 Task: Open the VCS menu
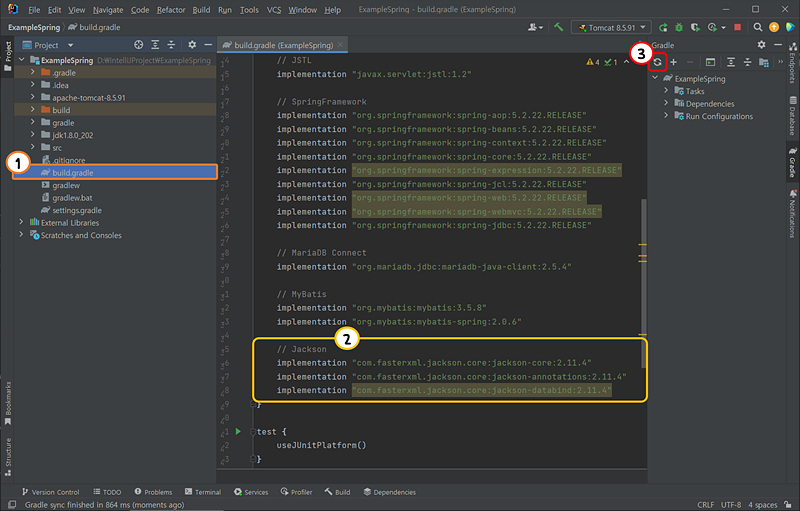[274, 10]
